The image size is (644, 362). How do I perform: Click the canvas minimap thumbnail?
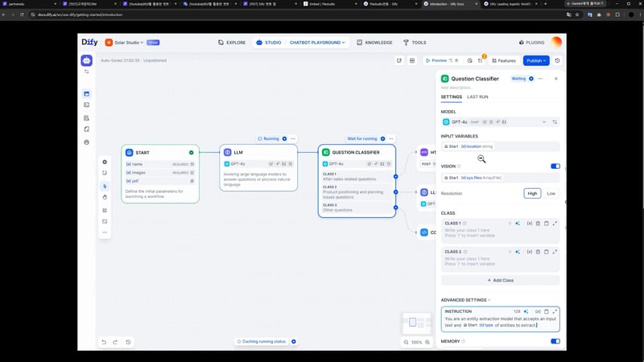416,323
